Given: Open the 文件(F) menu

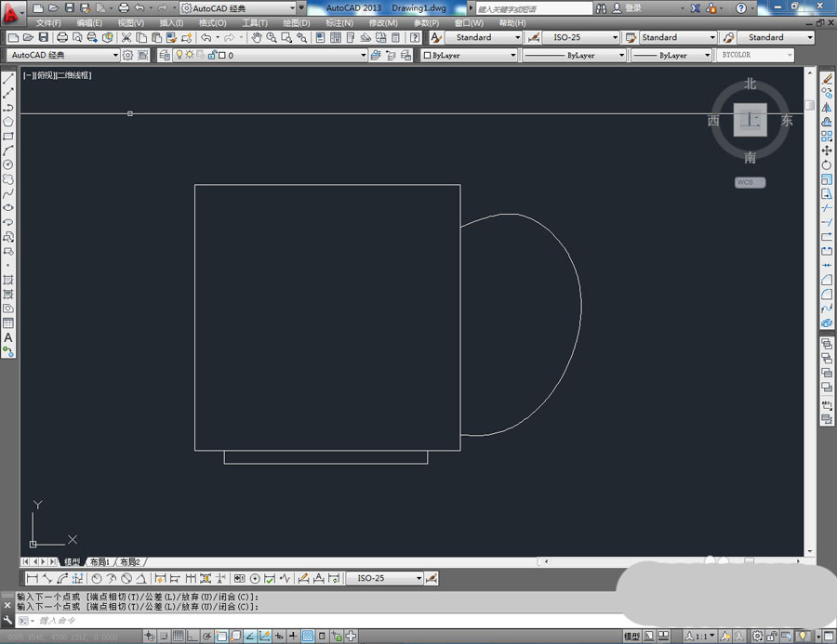Looking at the screenshot, I should [x=48, y=23].
